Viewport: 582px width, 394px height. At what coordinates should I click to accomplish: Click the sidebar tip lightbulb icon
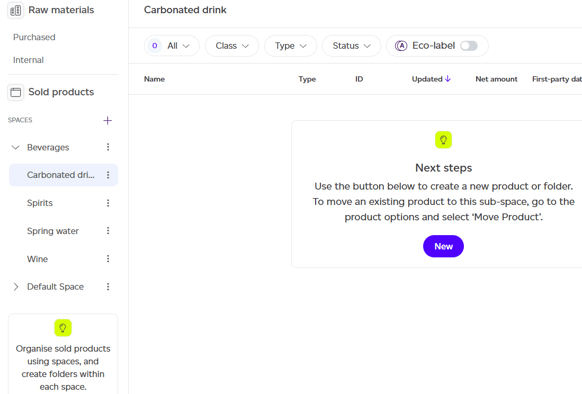click(x=63, y=328)
